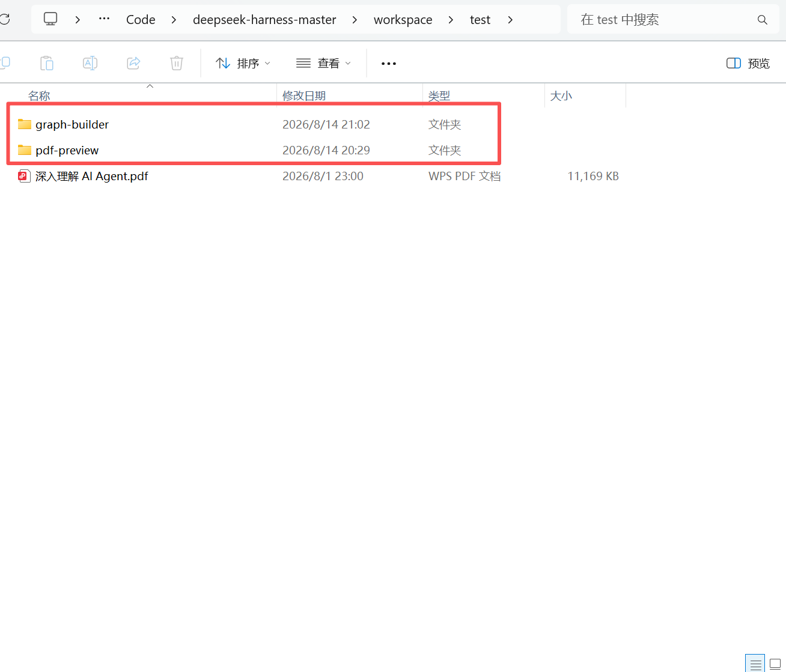Click the date 2026/8/14 20:29
786x672 pixels.
(x=326, y=150)
